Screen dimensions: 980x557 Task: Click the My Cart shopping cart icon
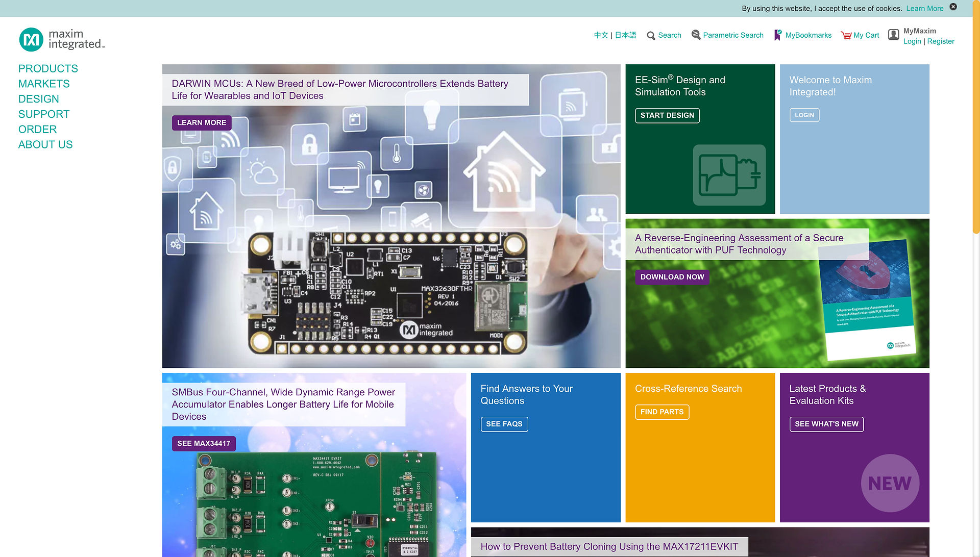[x=846, y=35]
